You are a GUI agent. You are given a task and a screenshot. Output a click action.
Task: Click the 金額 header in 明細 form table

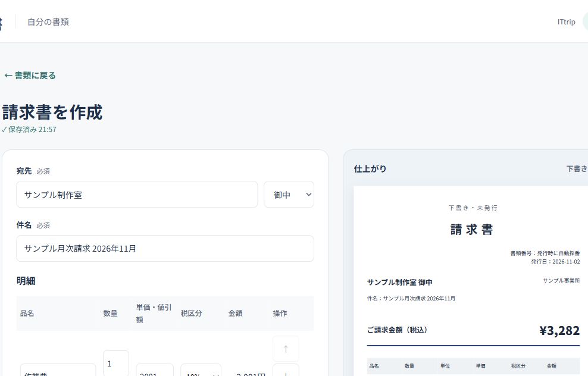236,314
